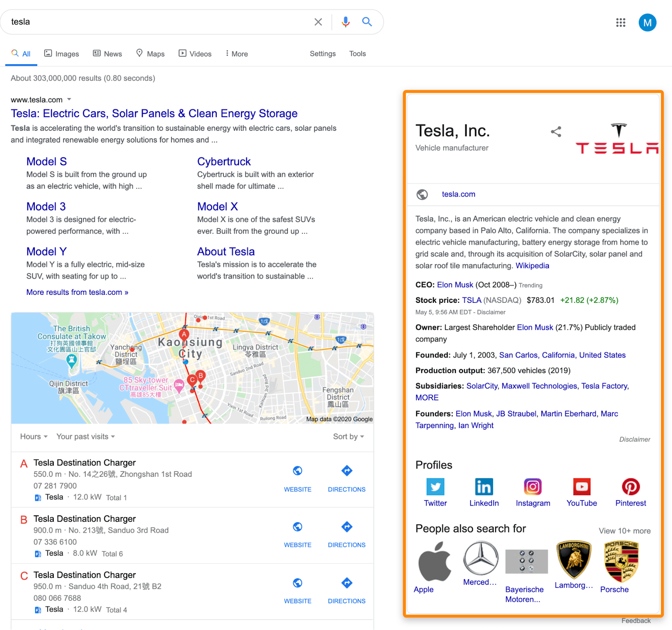Open the SolarCity subsidiary link
This screenshot has width=672, height=630.
482,386
